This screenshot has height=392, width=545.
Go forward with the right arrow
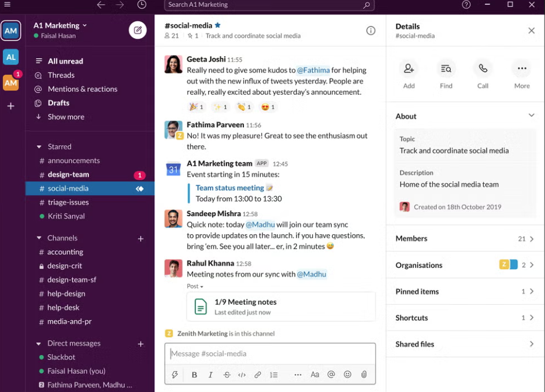[x=120, y=5]
